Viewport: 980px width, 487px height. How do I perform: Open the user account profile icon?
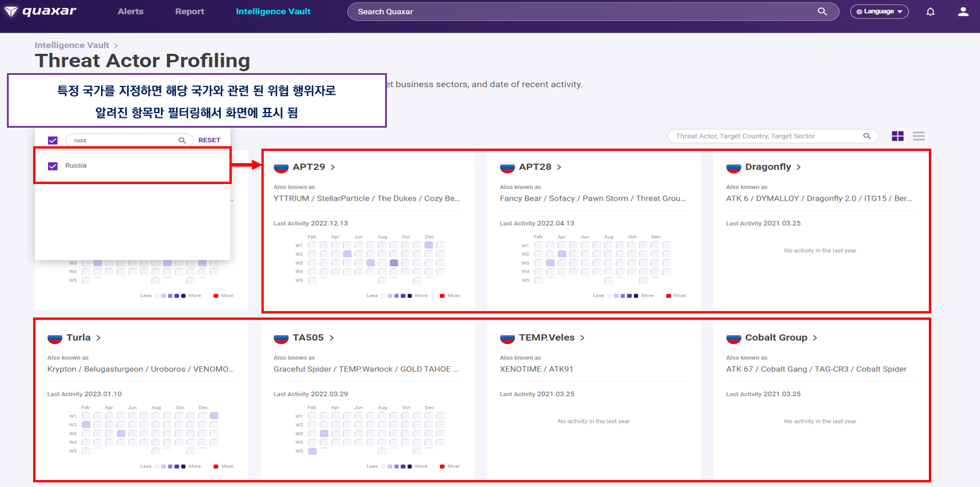[963, 12]
